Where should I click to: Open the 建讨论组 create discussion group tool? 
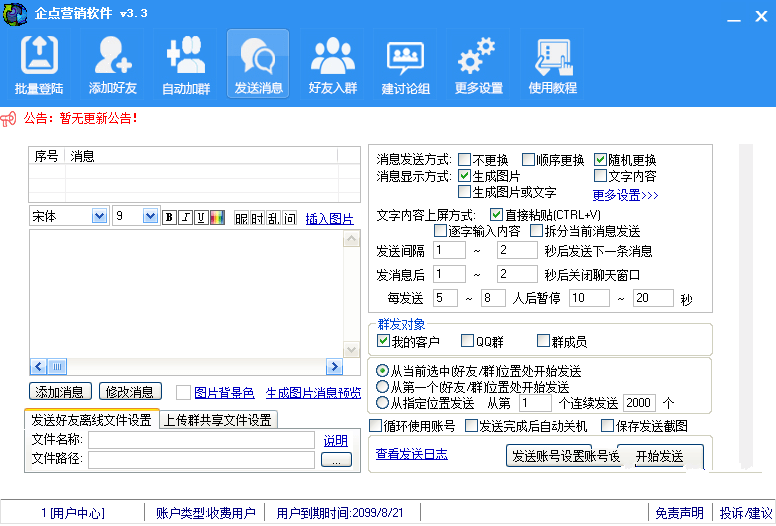coord(405,64)
